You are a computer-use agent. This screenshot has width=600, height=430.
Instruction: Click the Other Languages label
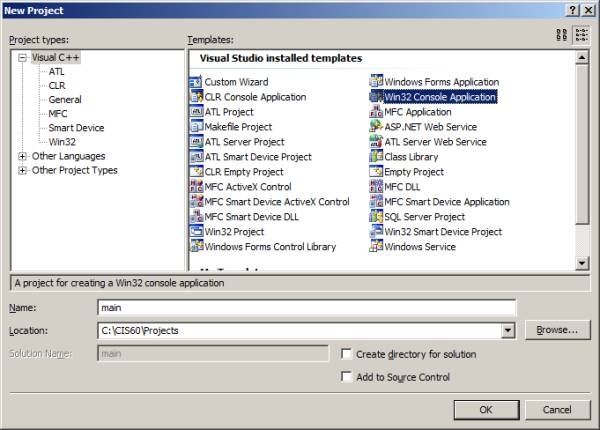point(68,156)
